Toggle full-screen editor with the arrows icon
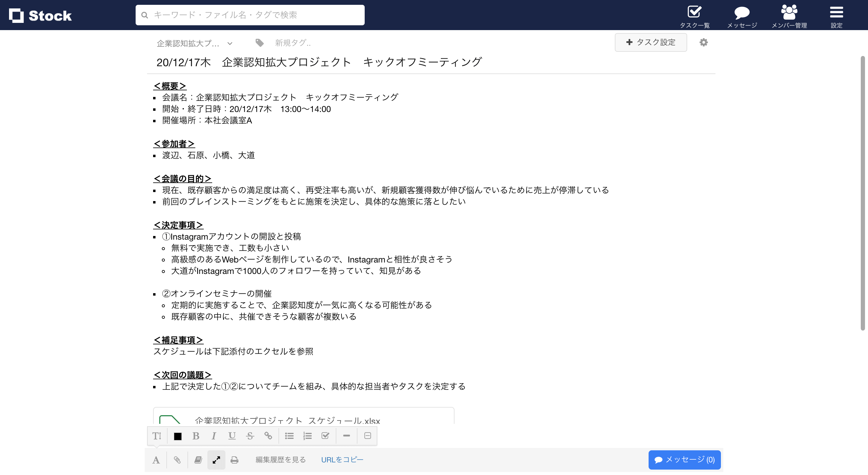The width and height of the screenshot is (868, 475). (216, 460)
